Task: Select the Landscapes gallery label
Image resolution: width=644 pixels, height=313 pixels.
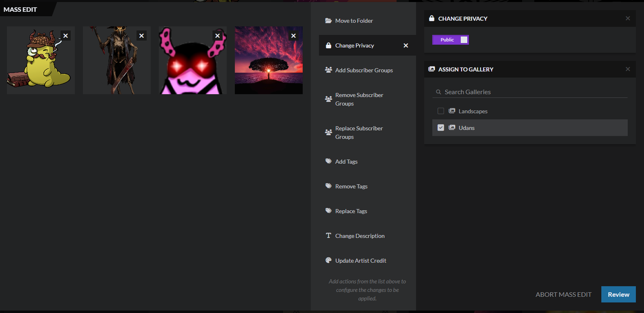Action: pos(473,111)
